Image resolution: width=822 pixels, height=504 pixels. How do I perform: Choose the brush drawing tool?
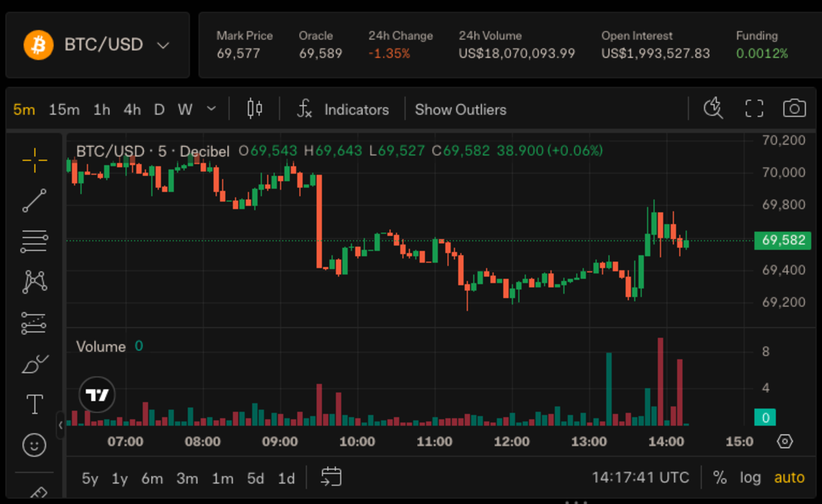click(x=34, y=364)
